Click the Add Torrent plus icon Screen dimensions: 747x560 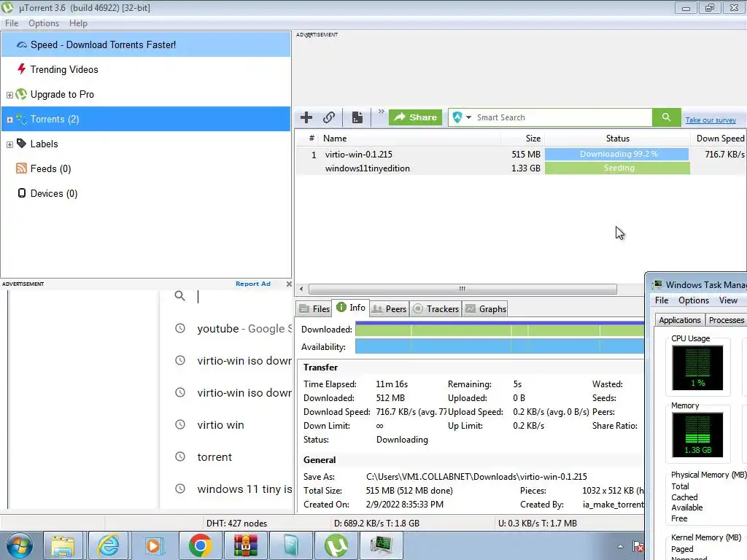coord(306,117)
